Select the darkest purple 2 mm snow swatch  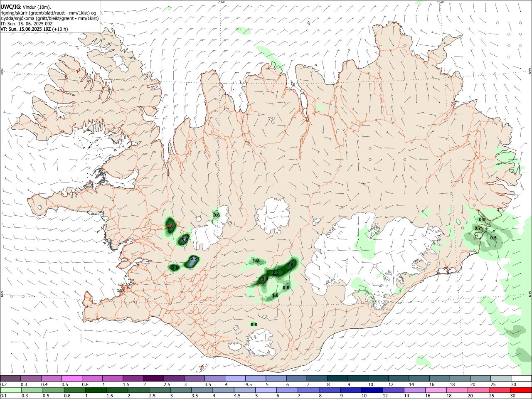[153, 378]
